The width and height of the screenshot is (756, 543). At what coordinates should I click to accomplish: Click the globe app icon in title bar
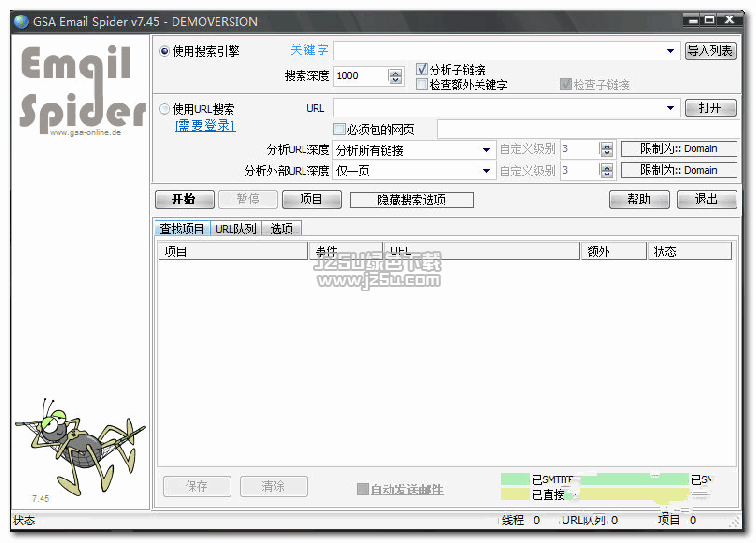pos(21,21)
